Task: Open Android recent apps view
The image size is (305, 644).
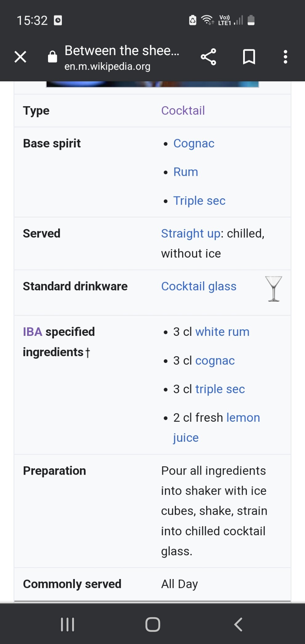Action: tap(67, 624)
